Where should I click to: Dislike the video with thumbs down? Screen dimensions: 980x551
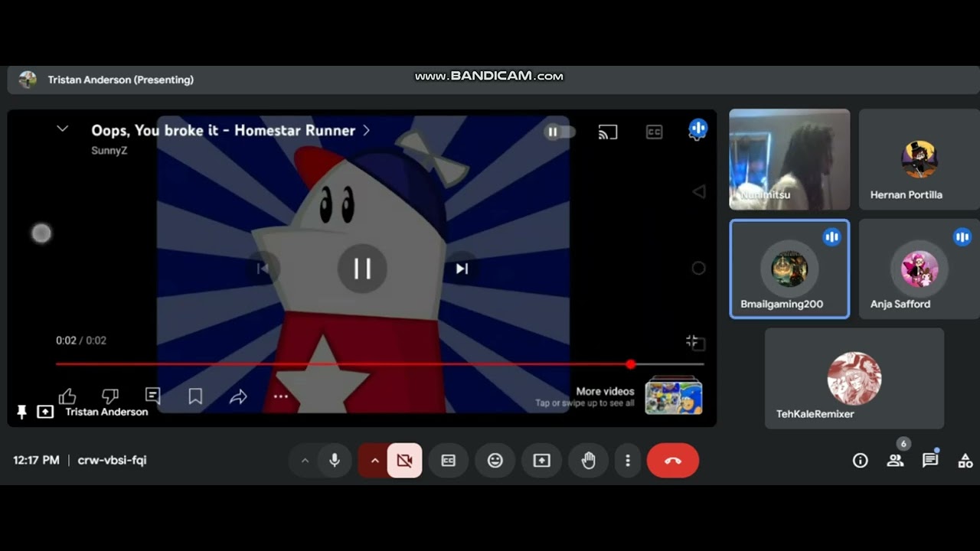pyautogui.click(x=110, y=396)
